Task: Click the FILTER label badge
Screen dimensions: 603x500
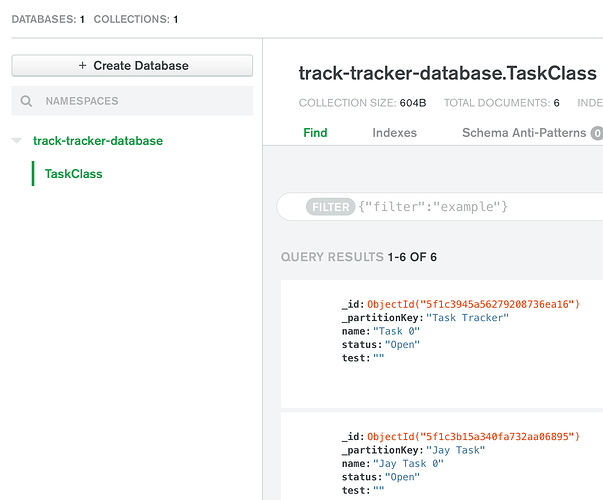Action: tap(331, 207)
